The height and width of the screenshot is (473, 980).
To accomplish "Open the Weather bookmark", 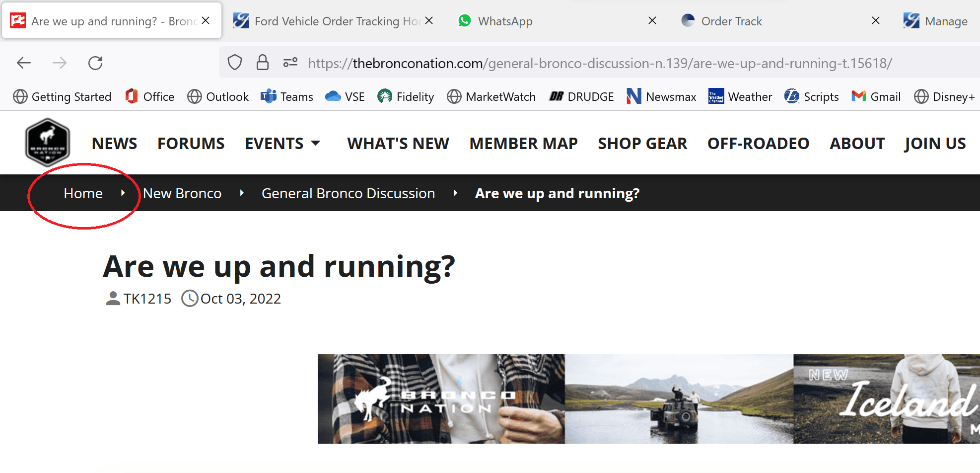I will [x=740, y=96].
